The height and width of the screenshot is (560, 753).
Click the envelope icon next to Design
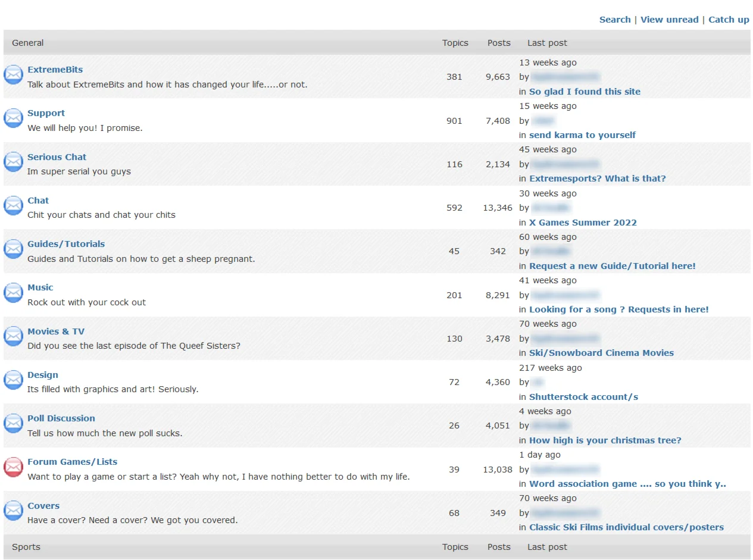[13, 380]
